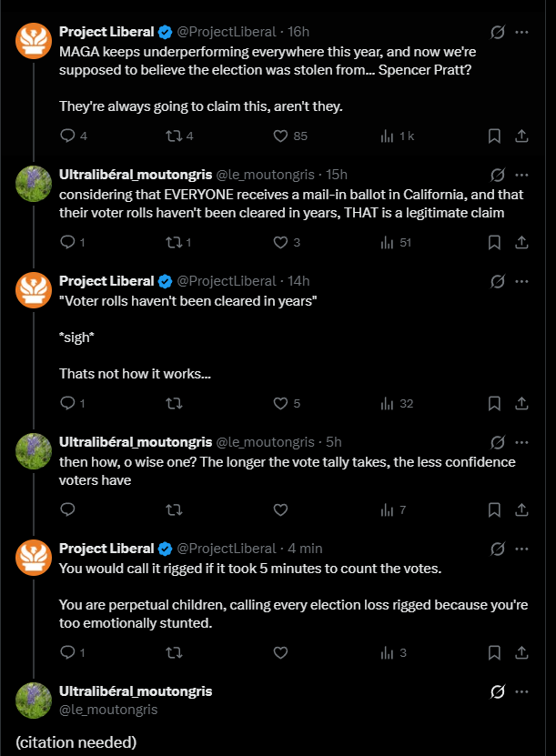
Task: Bookmark the first Project Liberal post
Action: point(494,136)
